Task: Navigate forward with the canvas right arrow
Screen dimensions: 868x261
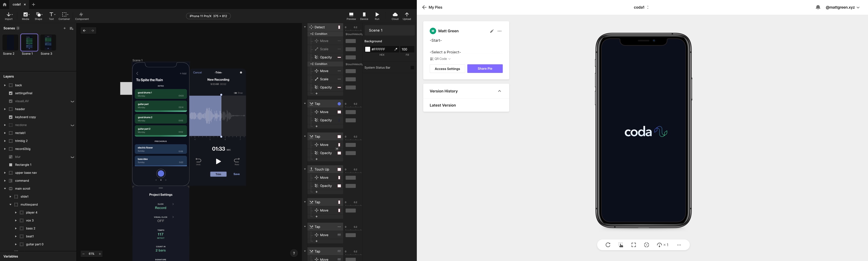Action: [x=93, y=31]
